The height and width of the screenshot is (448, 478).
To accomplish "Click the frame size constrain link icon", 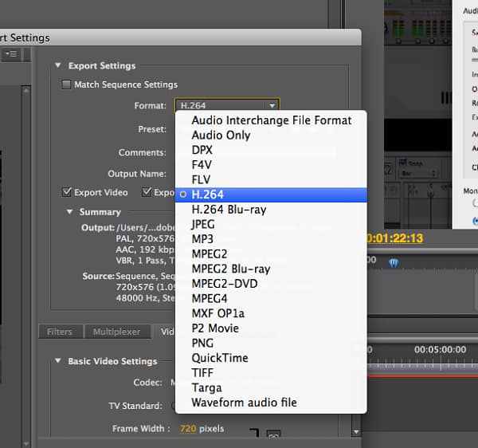I will pyautogui.click(x=273, y=435).
